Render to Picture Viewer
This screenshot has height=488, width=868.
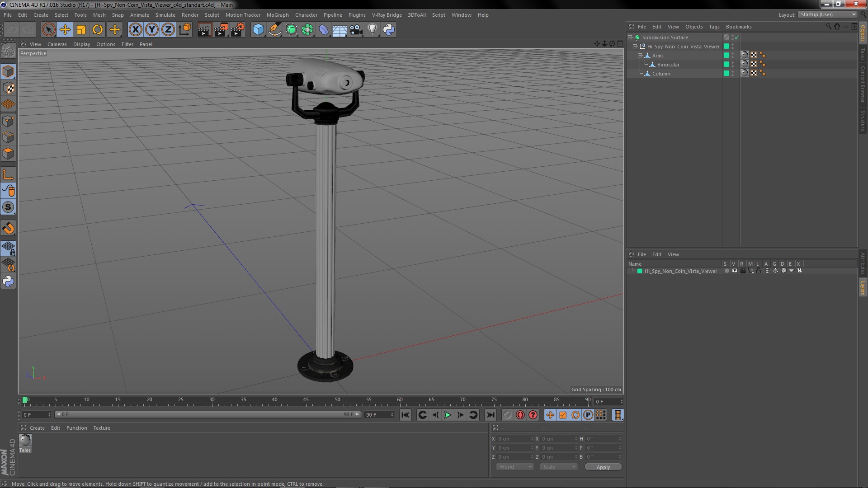(x=221, y=30)
